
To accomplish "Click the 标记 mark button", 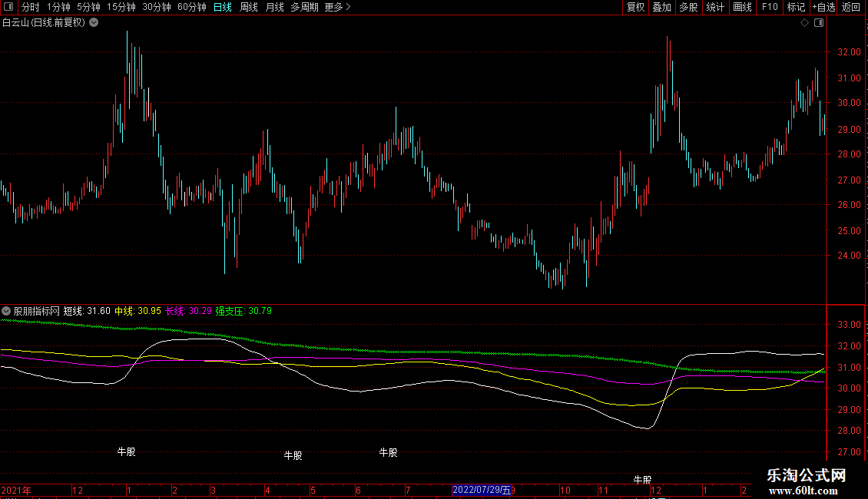I will point(796,7).
